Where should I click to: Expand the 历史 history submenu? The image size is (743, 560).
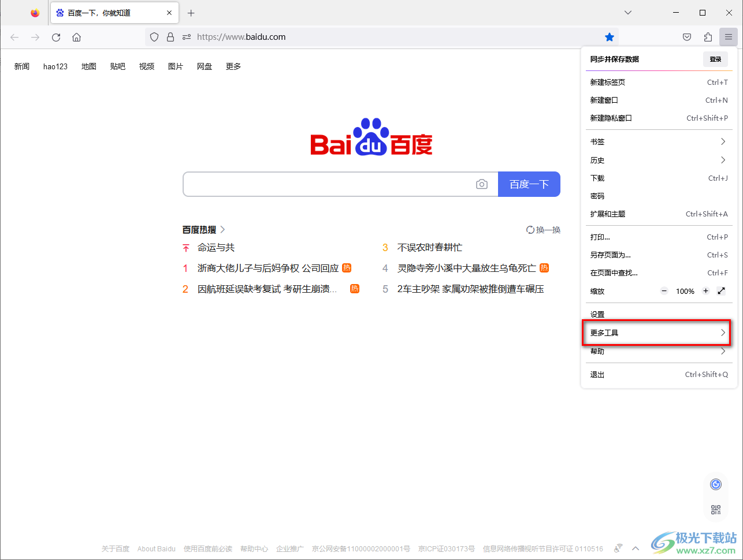[659, 160]
